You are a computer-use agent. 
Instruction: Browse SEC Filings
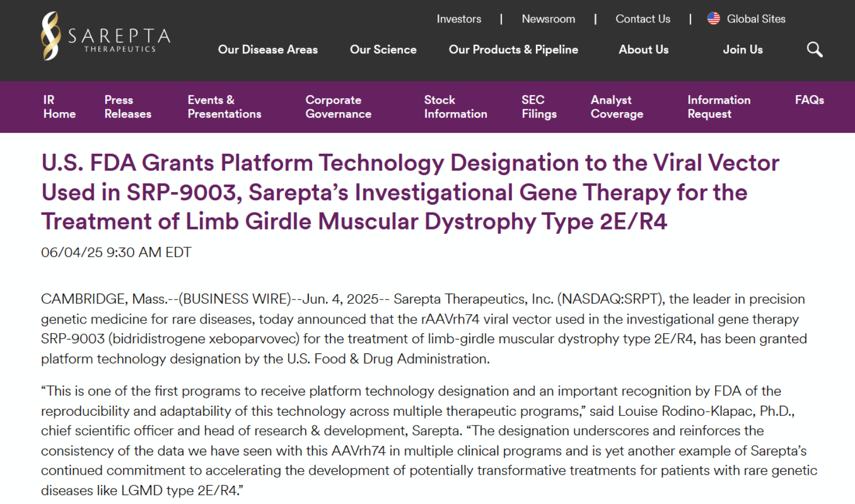tap(539, 107)
